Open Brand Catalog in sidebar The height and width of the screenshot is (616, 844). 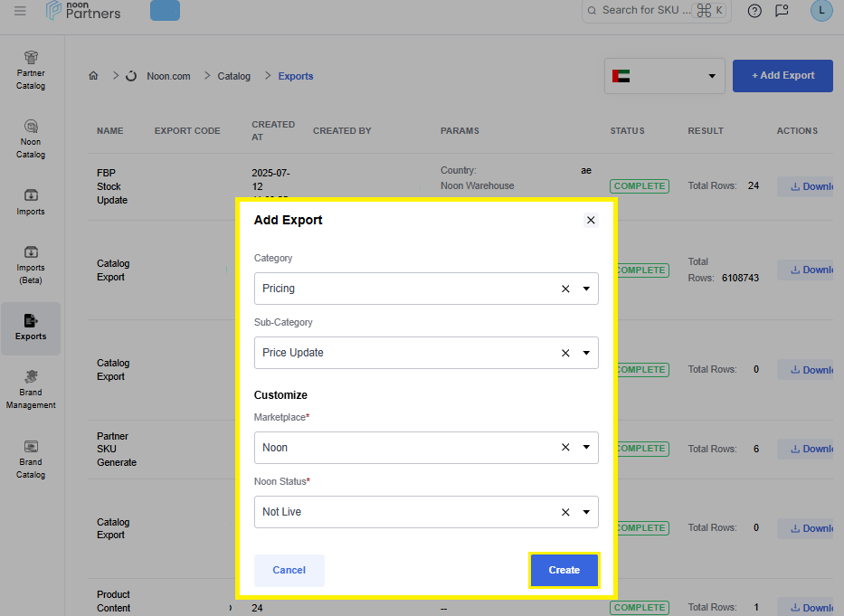(31, 460)
